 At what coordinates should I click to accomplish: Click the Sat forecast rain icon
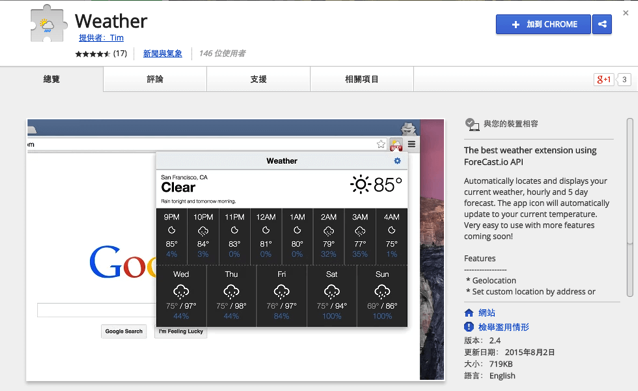332,291
